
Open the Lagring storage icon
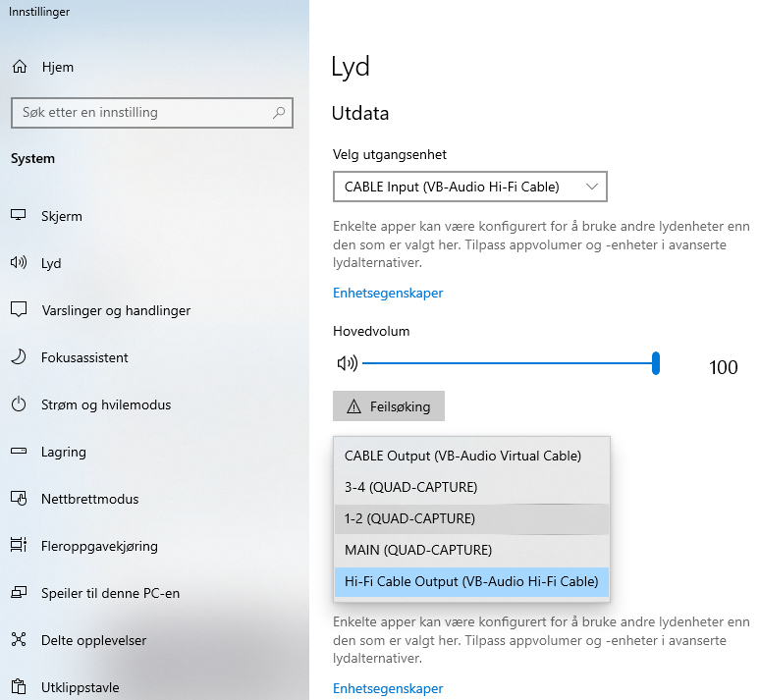tap(19, 452)
